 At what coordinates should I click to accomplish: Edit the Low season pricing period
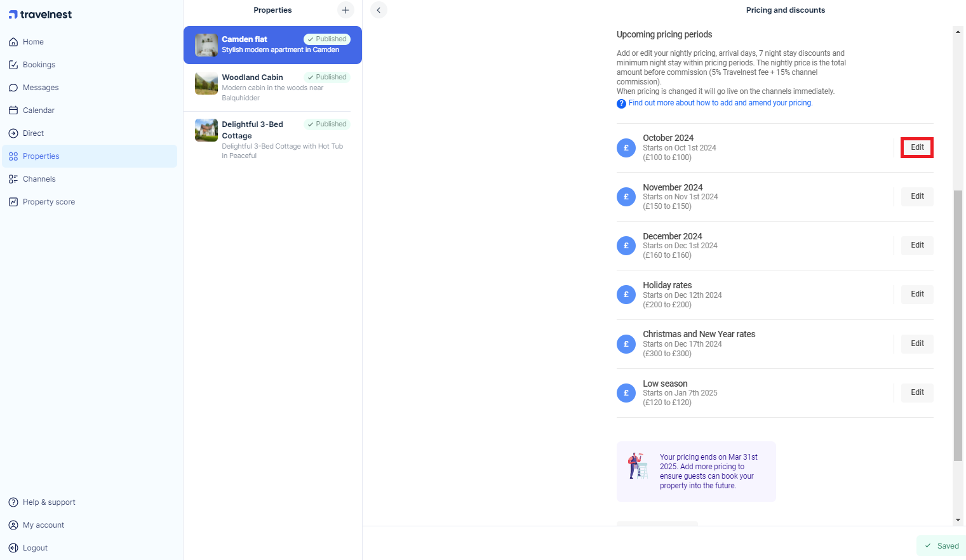click(x=917, y=392)
